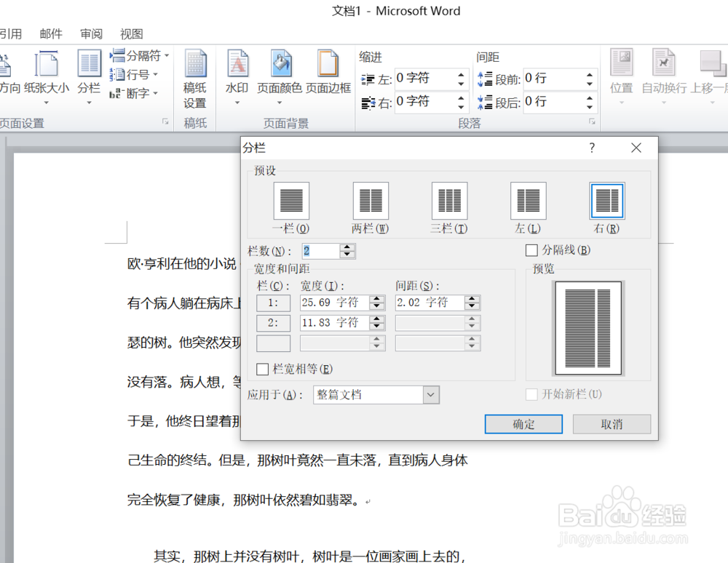728x563 pixels.
Task: Open the 页面边框 page borders icon
Action: (328, 63)
